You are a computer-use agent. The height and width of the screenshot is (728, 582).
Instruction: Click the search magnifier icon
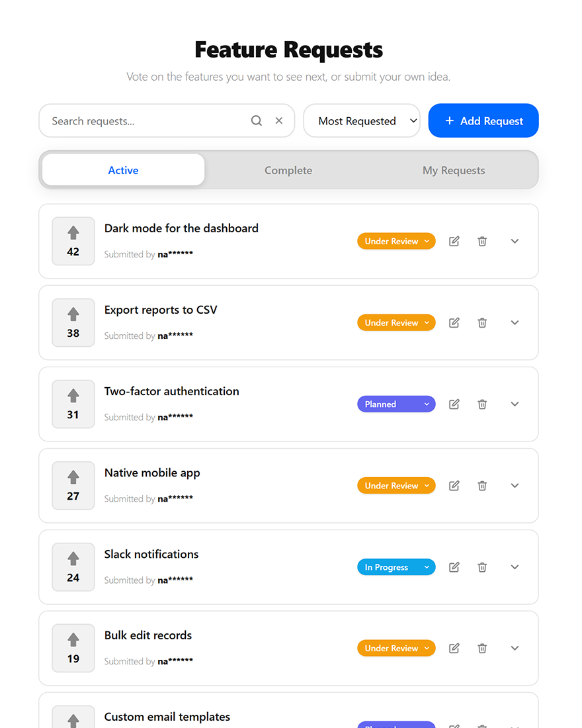point(257,120)
